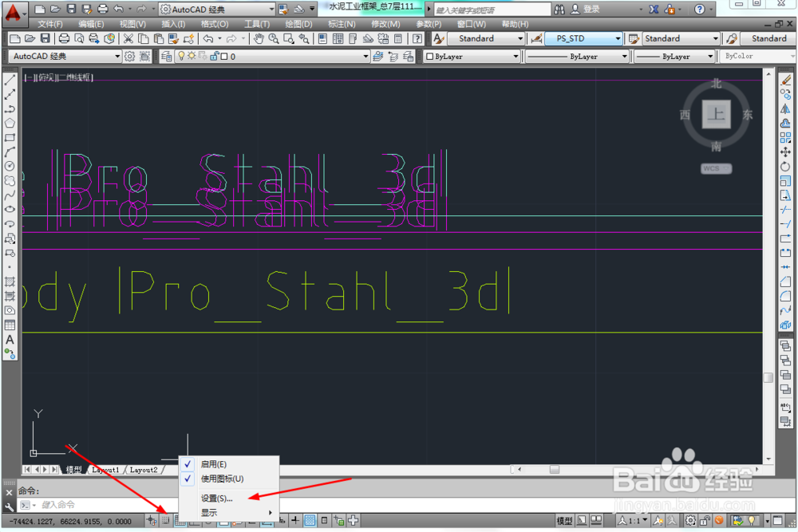The width and height of the screenshot is (798, 532).
Task: Click the ByLayer color swatch box
Action: click(429, 57)
